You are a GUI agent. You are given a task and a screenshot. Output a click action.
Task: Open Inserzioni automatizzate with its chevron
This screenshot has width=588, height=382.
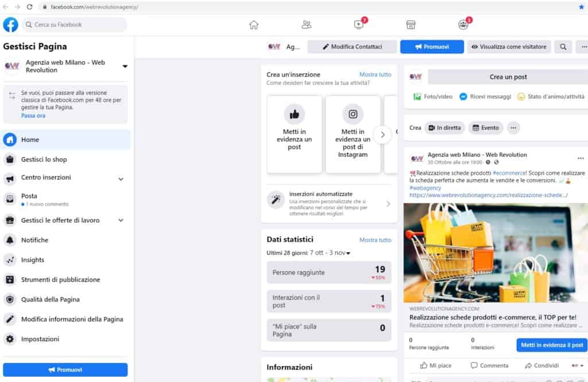[388, 204]
